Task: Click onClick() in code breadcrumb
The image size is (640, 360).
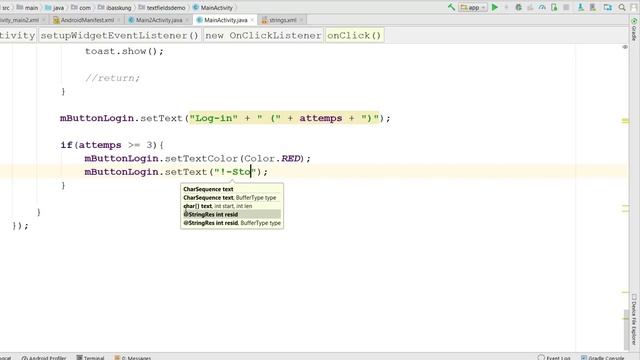Action: point(354,36)
